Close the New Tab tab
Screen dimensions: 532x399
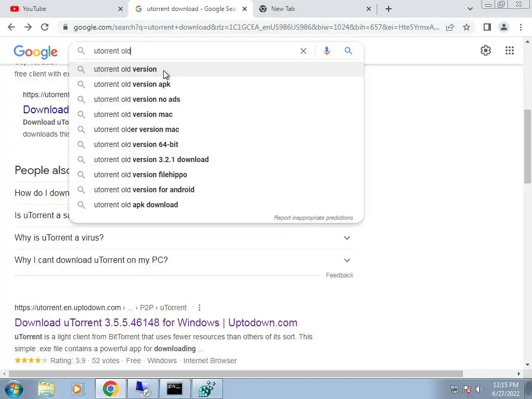click(x=369, y=9)
